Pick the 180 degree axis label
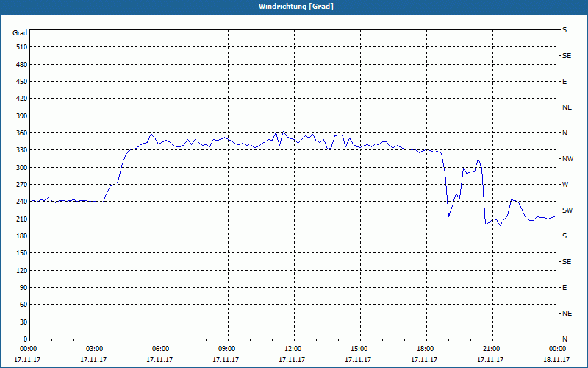The image size is (588, 368). pyautogui.click(x=21, y=236)
